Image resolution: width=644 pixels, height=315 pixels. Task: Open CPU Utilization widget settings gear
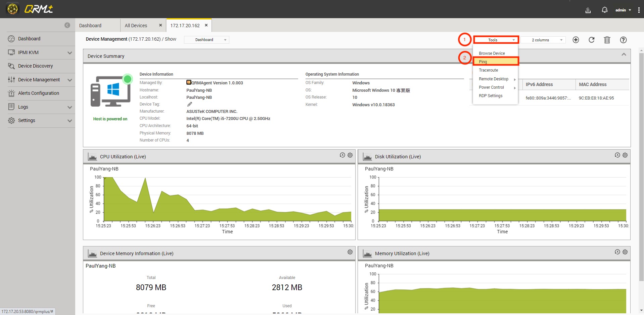pyautogui.click(x=350, y=155)
